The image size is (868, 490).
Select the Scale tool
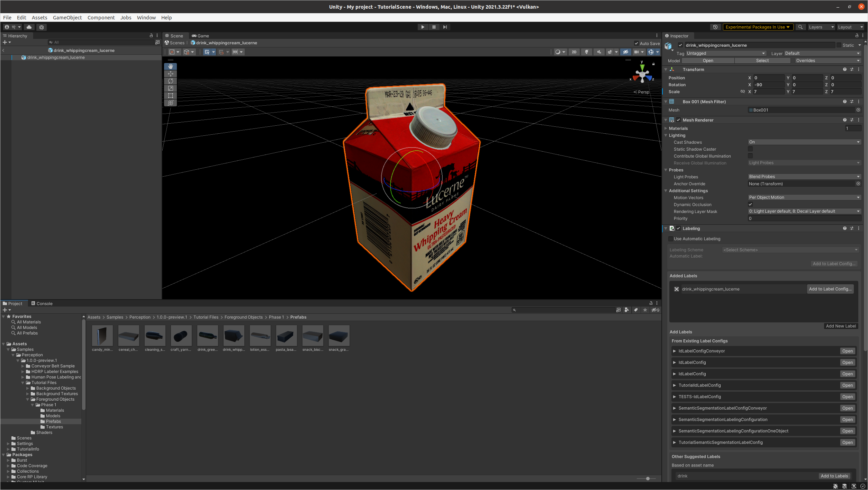170,88
